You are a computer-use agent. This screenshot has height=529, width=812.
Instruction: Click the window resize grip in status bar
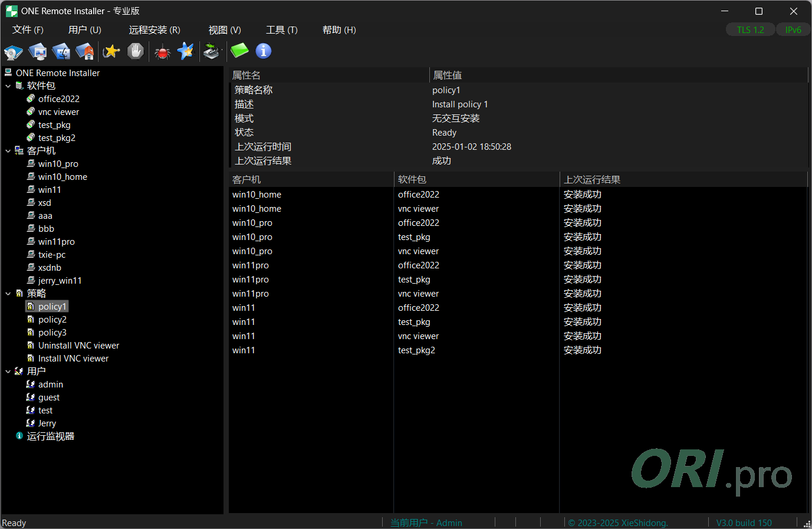coord(807,524)
